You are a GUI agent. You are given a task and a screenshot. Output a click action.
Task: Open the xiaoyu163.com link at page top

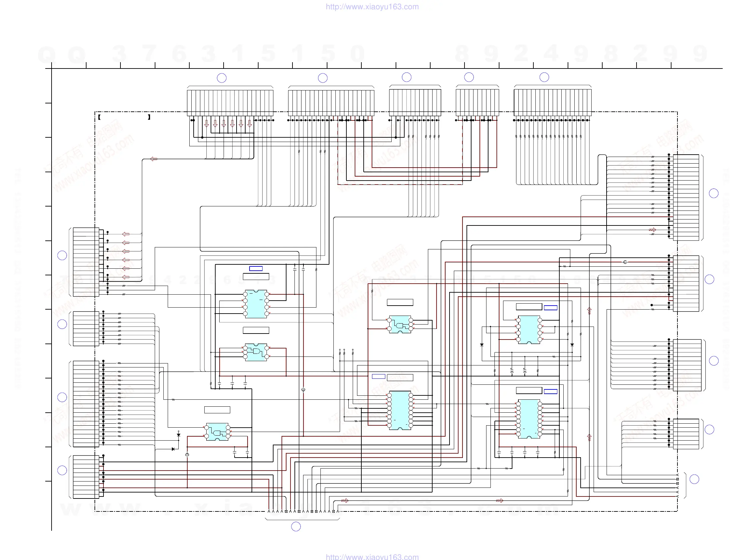pos(372,7)
